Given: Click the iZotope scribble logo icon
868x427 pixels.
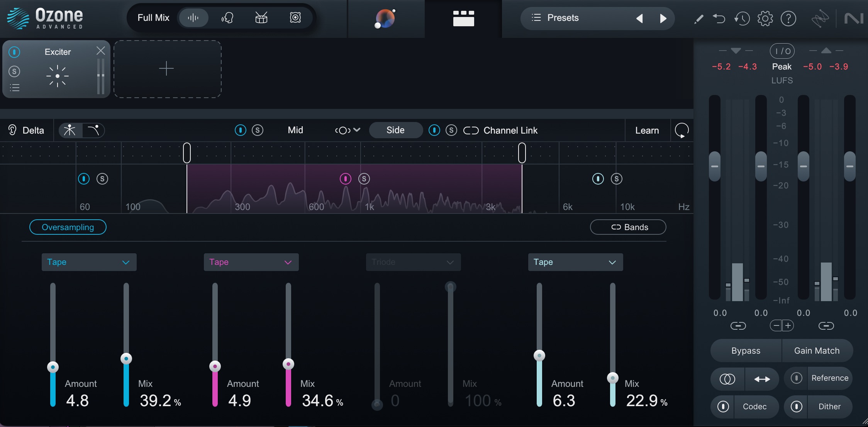Looking at the screenshot, I should [820, 19].
